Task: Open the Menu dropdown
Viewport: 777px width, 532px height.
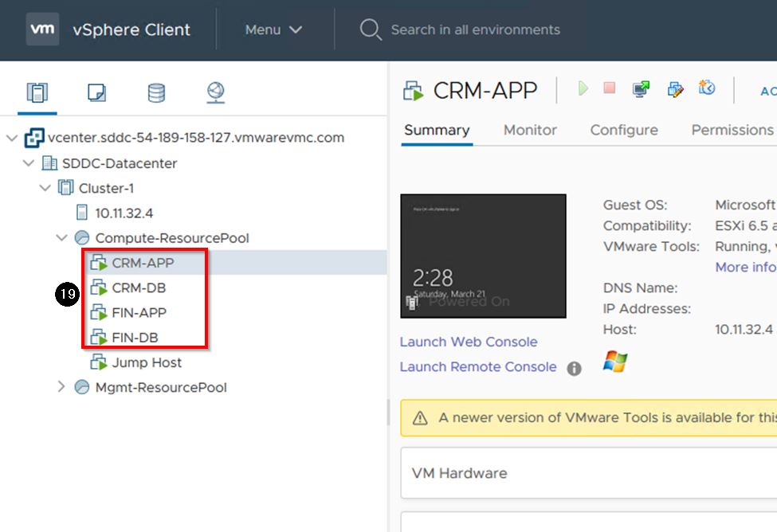Action: click(273, 30)
